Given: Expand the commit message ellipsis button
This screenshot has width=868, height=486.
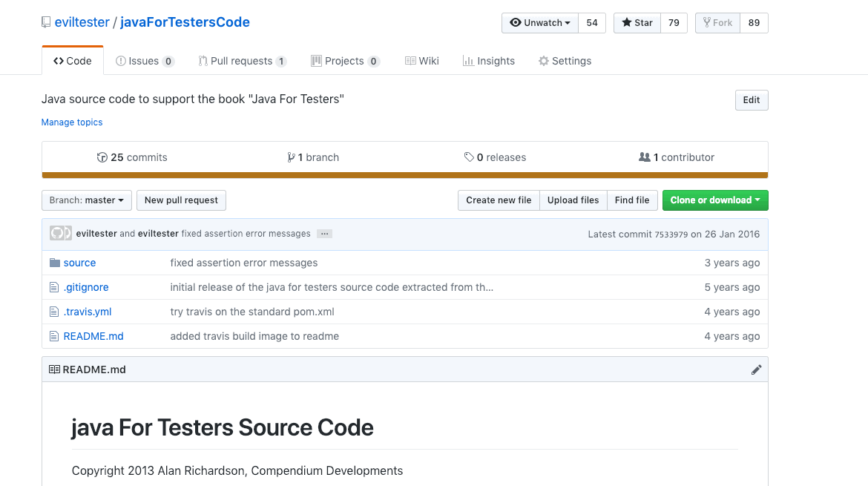Looking at the screenshot, I should (324, 234).
